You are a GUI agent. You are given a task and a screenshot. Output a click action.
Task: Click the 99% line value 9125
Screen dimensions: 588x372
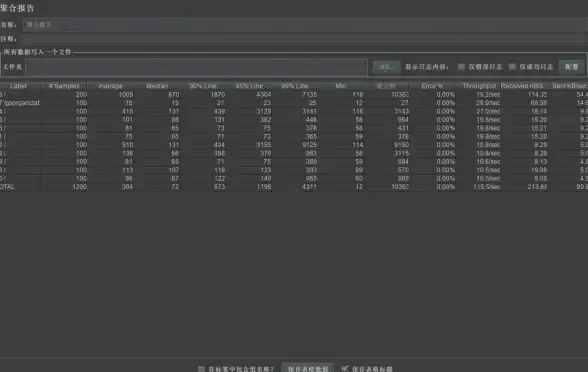pyautogui.click(x=310, y=145)
